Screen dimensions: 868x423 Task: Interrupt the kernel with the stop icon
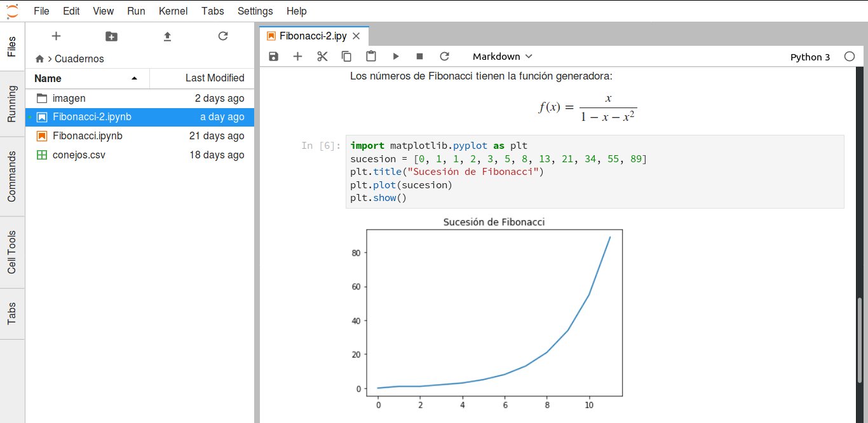point(420,56)
